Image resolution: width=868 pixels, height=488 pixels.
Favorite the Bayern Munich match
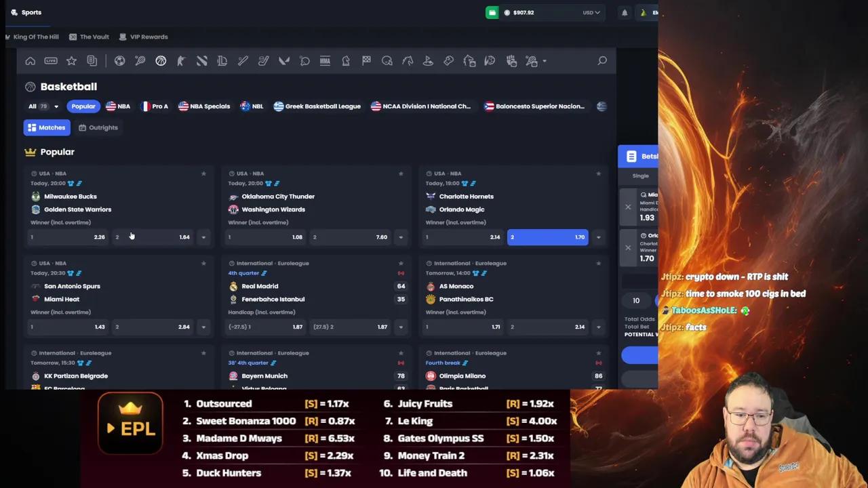(401, 353)
